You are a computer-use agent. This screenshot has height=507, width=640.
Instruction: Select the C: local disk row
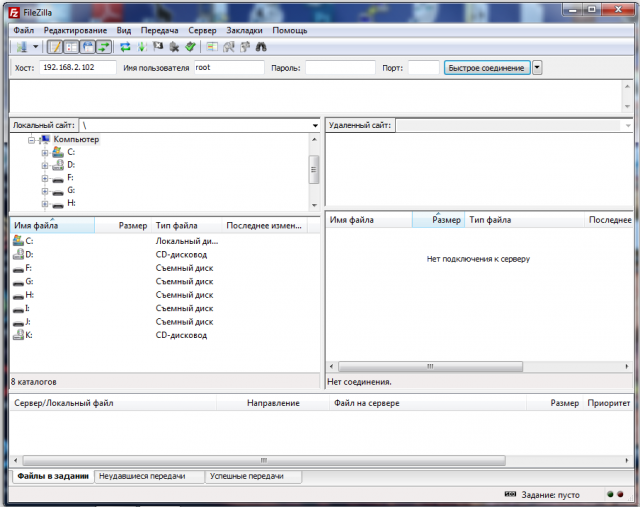pos(165,241)
